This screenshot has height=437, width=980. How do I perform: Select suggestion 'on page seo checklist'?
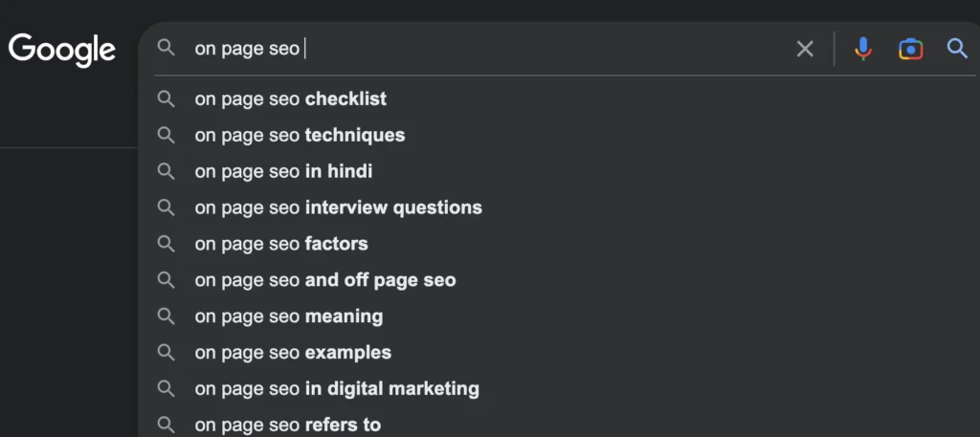(290, 98)
